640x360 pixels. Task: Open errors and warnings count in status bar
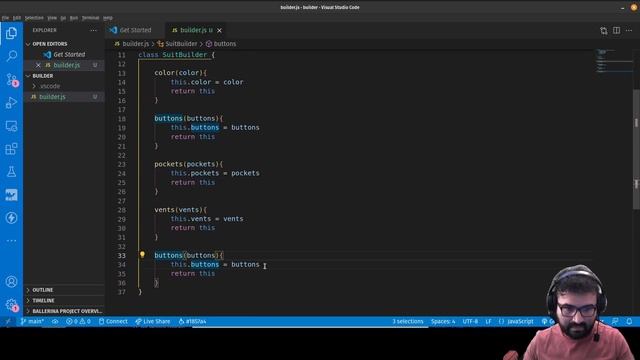78,322
